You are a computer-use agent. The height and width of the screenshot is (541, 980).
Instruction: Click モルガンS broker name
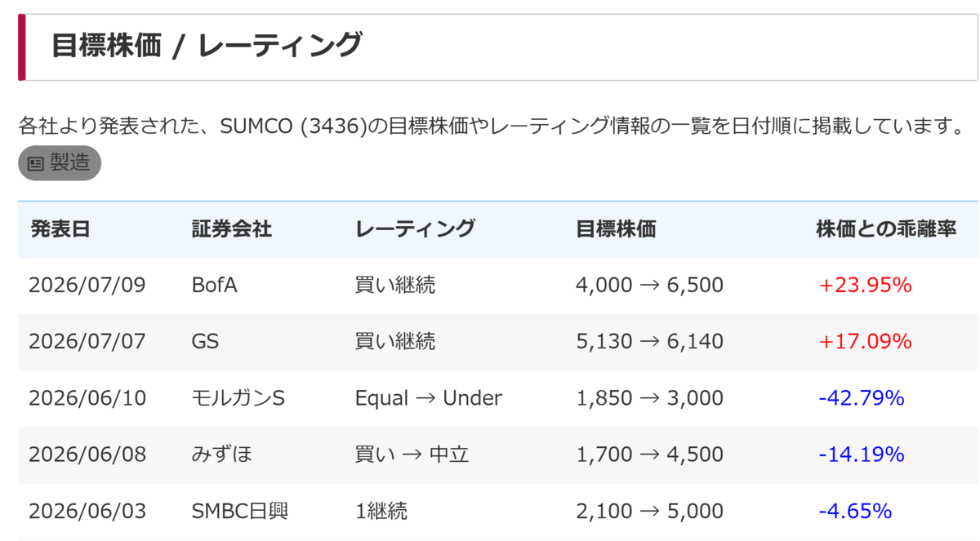tap(238, 398)
